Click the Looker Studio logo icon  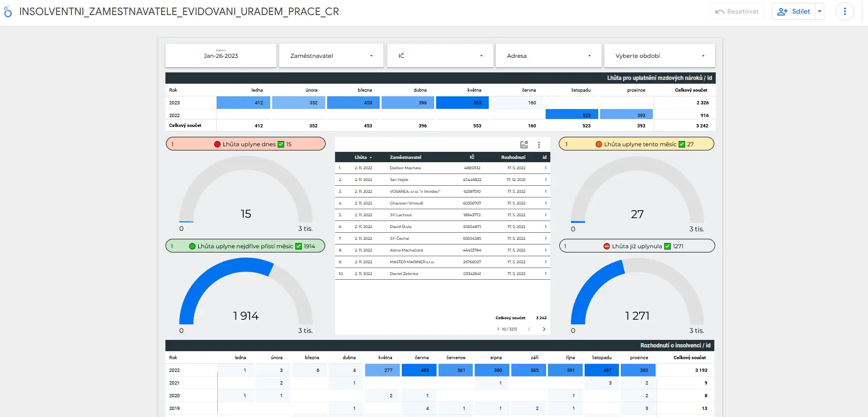point(8,12)
